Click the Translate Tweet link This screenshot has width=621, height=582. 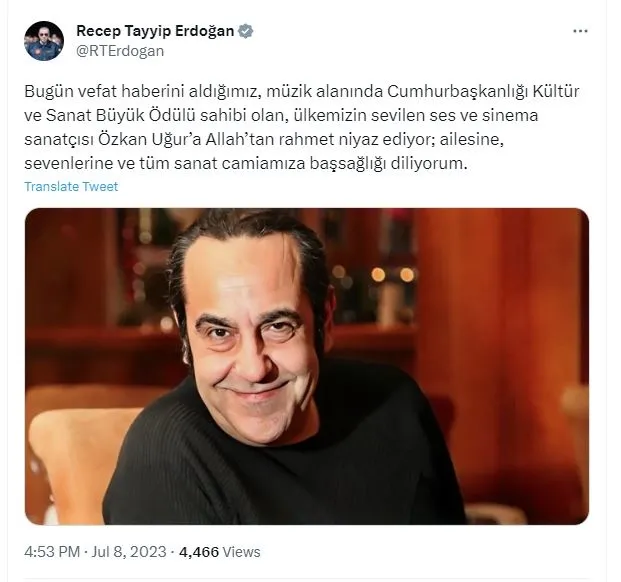pyautogui.click(x=71, y=186)
